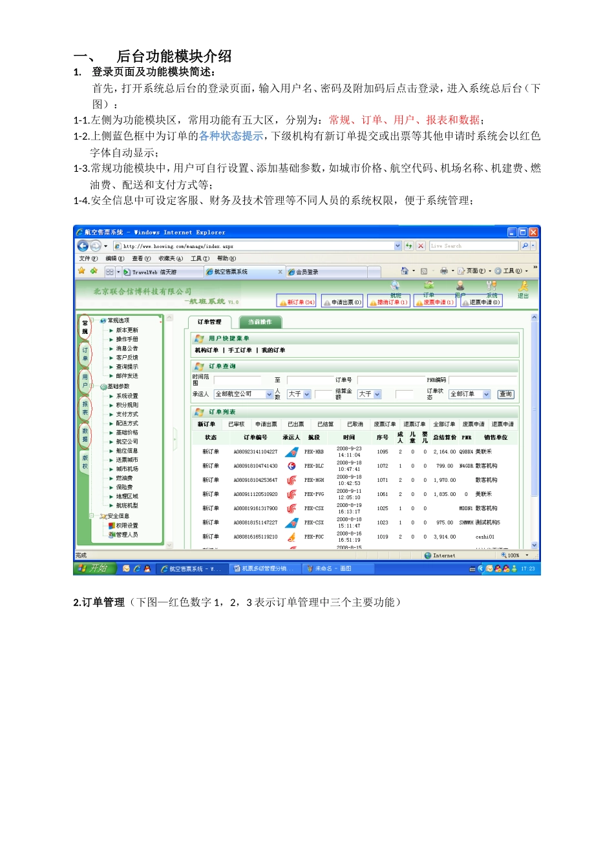614x868 pixels.
Task: Close the 航空售票系统 browser tab
Action: tap(280, 272)
